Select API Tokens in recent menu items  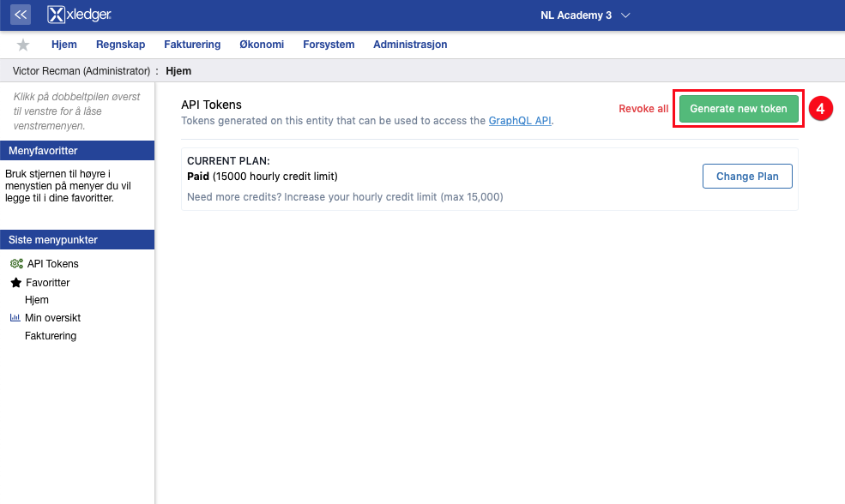pos(53,264)
